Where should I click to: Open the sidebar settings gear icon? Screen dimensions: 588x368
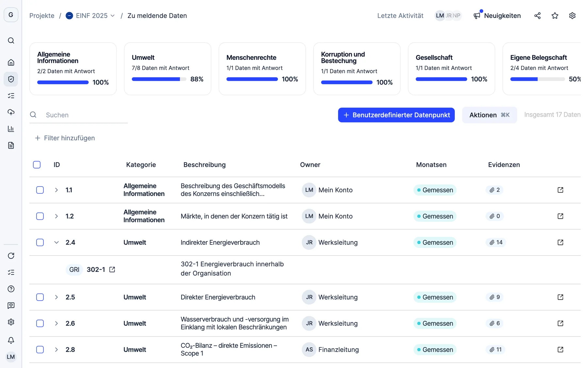click(x=11, y=322)
